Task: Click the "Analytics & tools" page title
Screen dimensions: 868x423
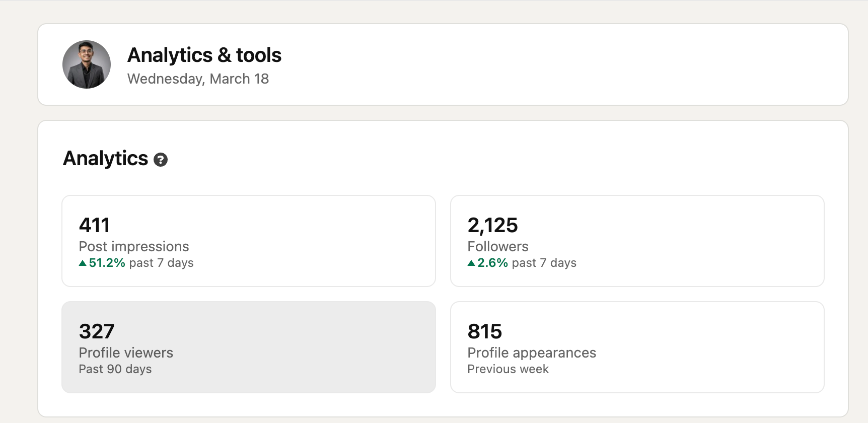Action: [204, 55]
